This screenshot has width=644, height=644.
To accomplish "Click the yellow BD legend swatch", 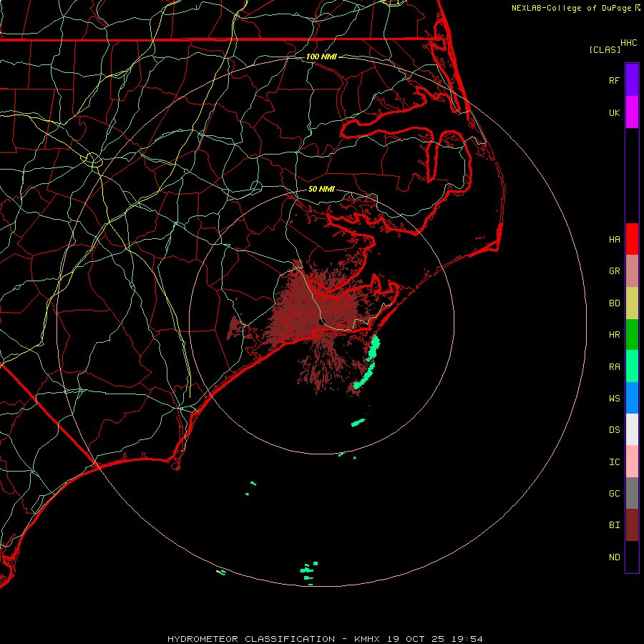I will pyautogui.click(x=632, y=303).
